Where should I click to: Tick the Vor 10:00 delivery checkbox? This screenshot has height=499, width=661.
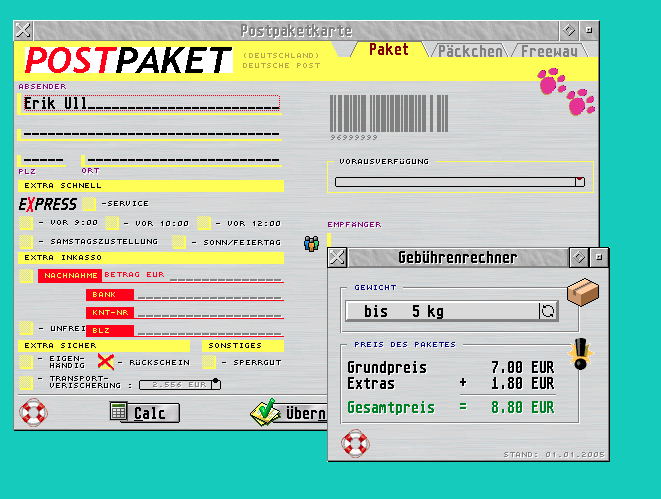[112, 223]
